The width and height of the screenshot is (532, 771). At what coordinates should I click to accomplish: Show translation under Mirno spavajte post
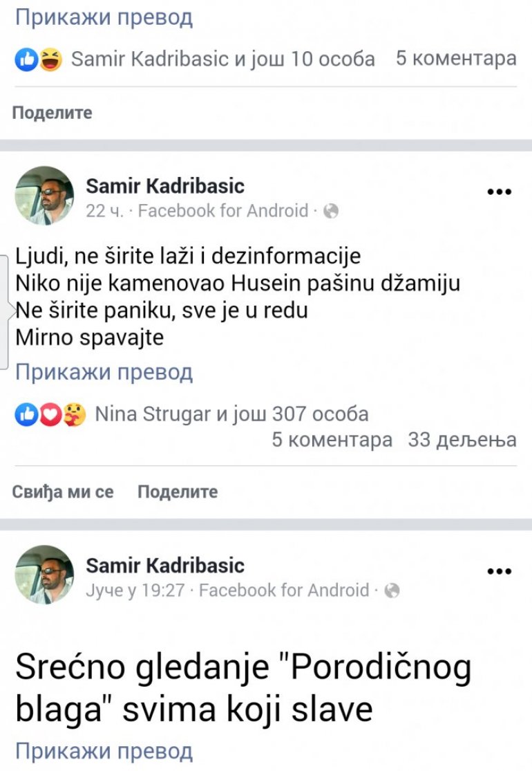pyautogui.click(x=104, y=373)
